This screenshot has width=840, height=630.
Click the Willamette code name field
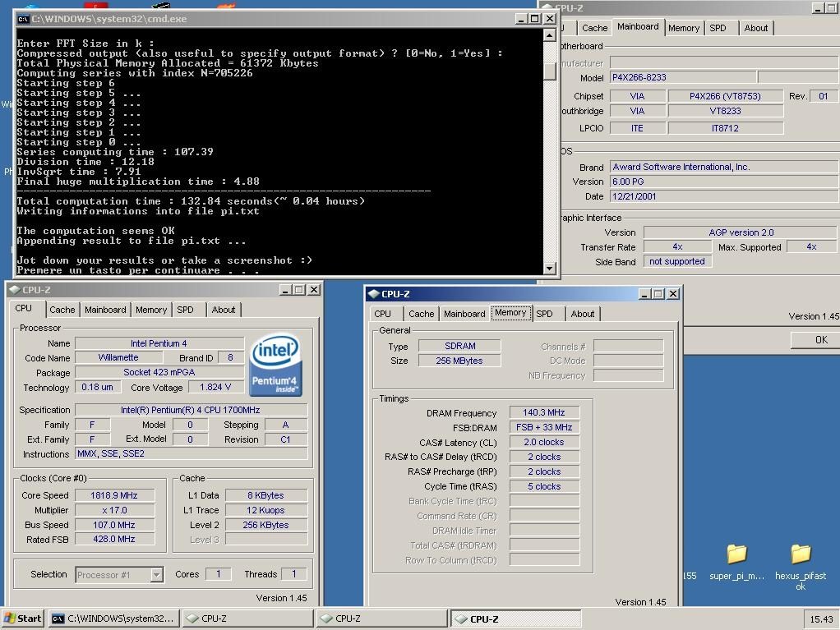(118, 357)
